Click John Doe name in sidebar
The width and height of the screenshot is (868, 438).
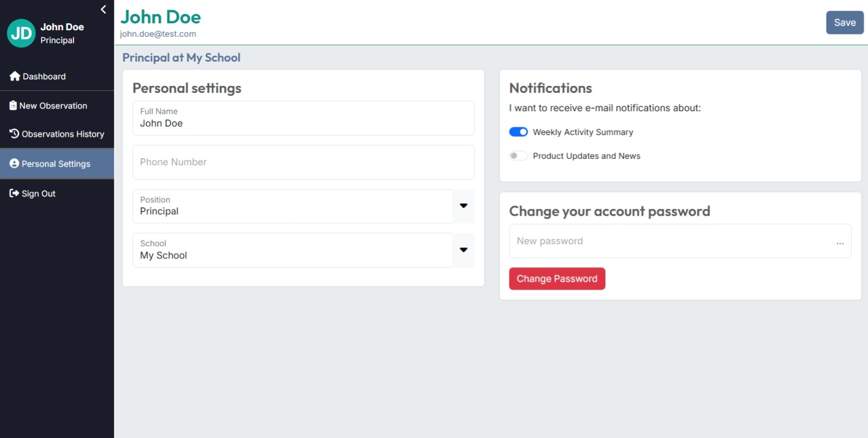pyautogui.click(x=62, y=27)
